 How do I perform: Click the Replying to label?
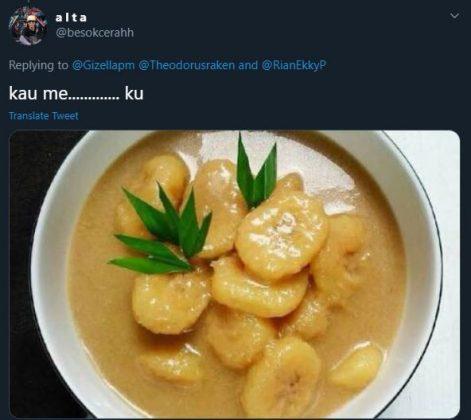38,65
